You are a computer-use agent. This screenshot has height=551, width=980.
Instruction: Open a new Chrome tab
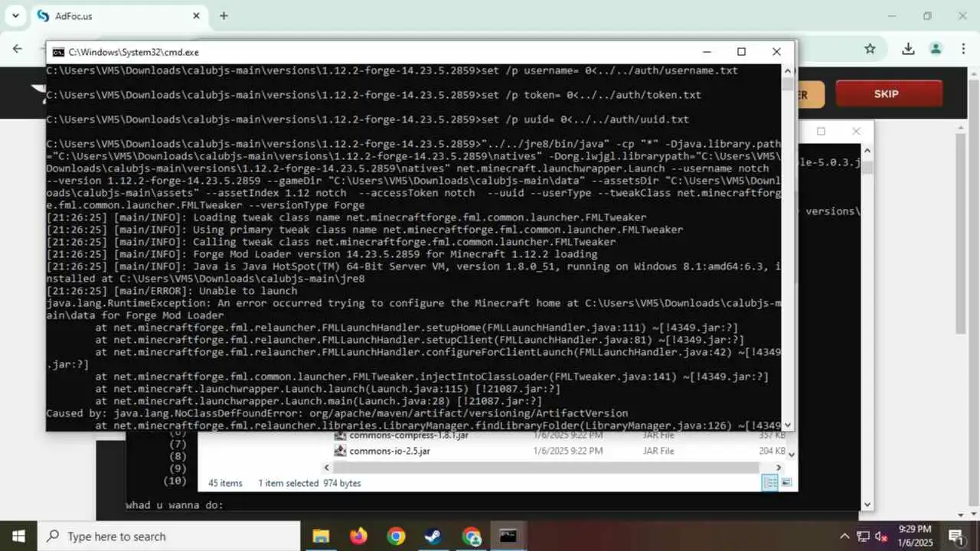coord(224,15)
